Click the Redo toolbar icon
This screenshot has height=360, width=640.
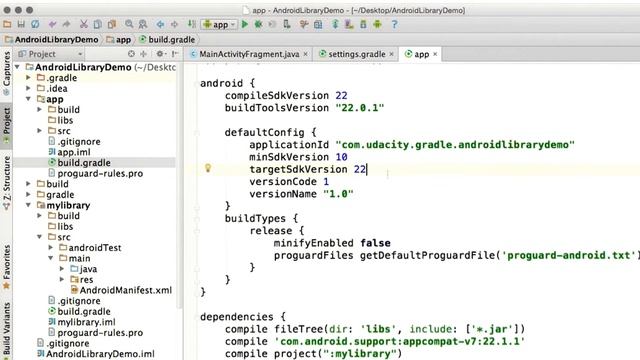[x=66, y=24]
